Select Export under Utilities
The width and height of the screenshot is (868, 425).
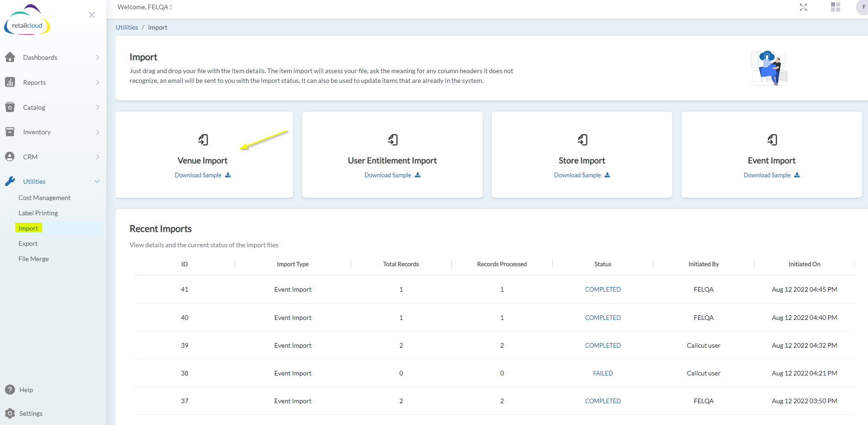click(28, 244)
